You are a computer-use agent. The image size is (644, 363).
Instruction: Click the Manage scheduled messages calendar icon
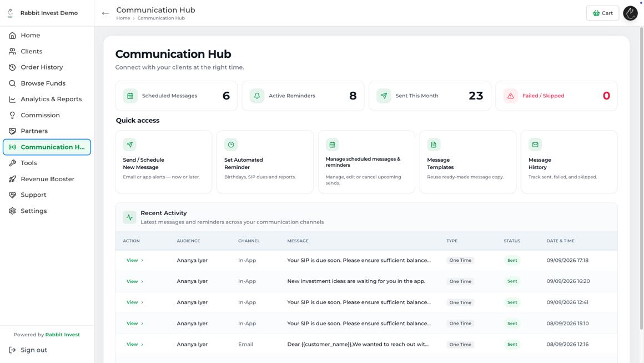click(332, 145)
